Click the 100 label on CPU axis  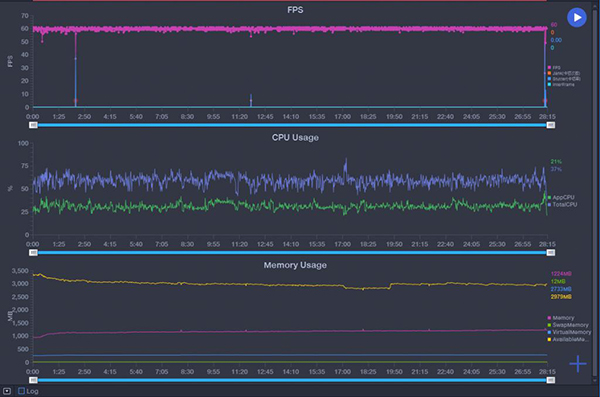23,143
